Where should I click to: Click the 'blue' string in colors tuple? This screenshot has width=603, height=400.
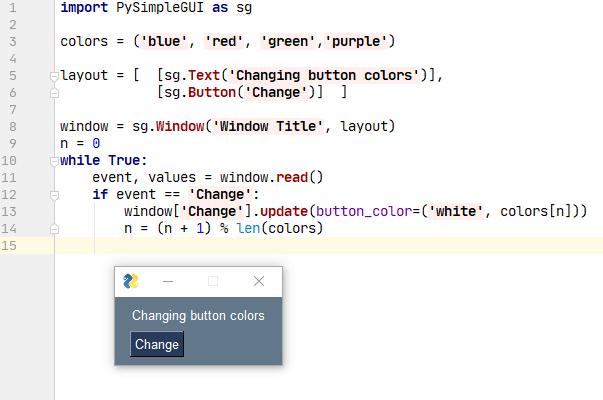[x=164, y=42]
